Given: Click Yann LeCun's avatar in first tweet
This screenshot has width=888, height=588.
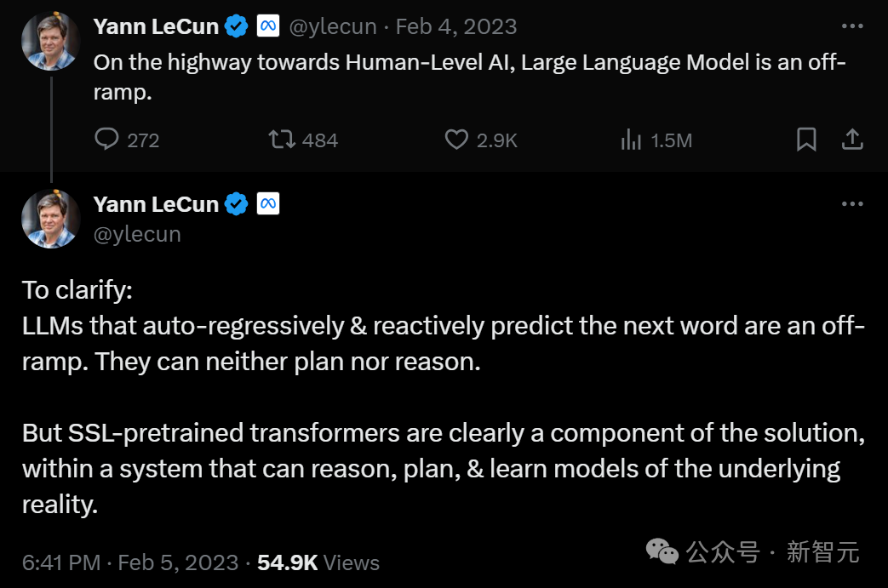Looking at the screenshot, I should [51, 40].
